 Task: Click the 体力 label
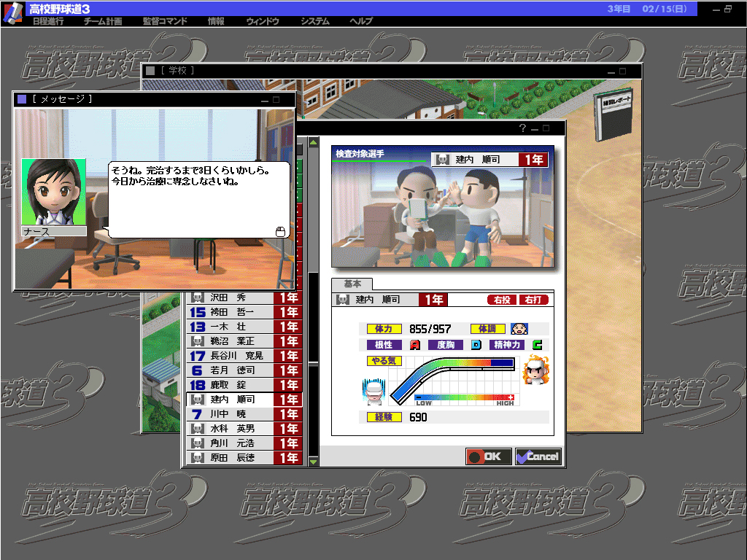(384, 329)
